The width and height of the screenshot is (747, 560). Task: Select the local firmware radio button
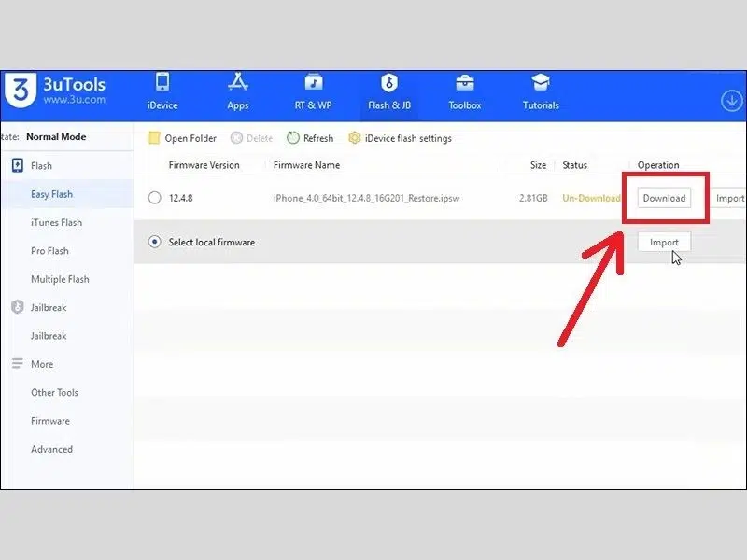154,242
